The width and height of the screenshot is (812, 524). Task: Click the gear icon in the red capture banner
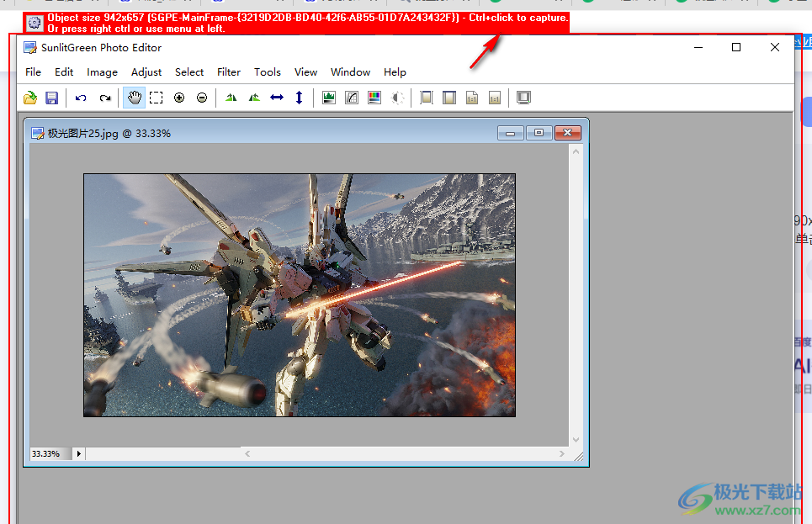[x=34, y=23]
